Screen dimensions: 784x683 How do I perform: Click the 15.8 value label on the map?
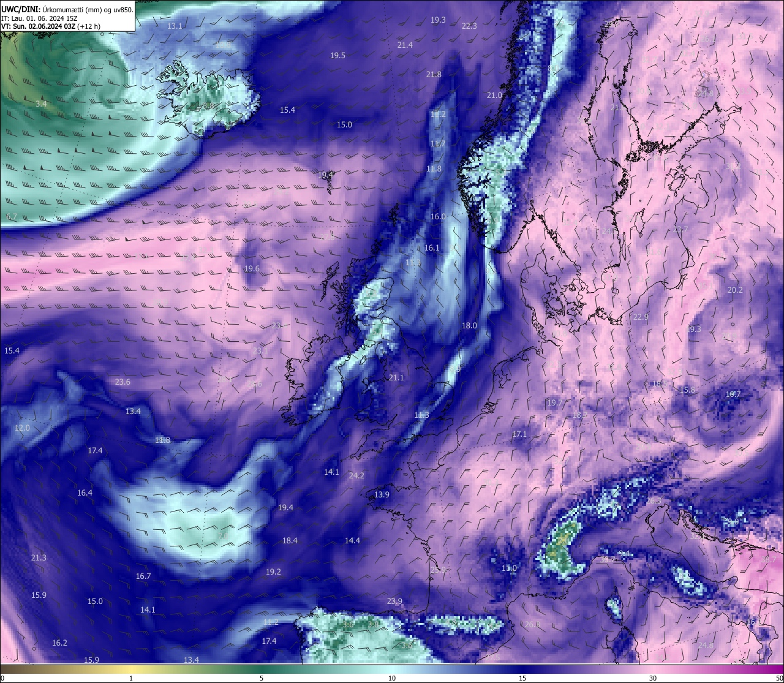click(x=687, y=390)
